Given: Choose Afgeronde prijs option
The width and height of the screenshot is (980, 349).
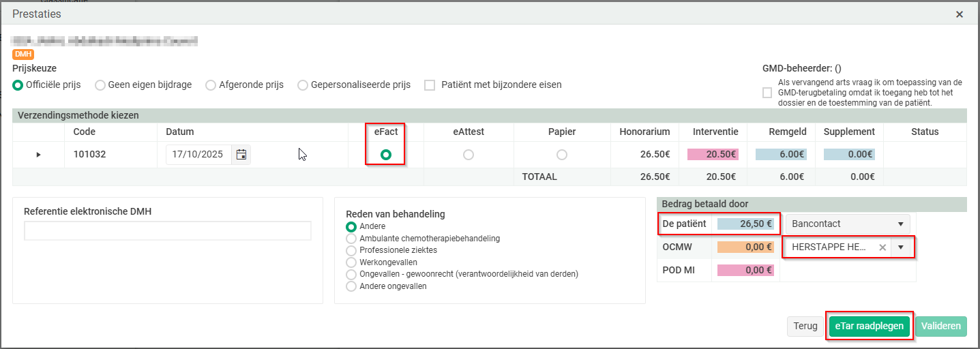Looking at the screenshot, I should [211, 85].
